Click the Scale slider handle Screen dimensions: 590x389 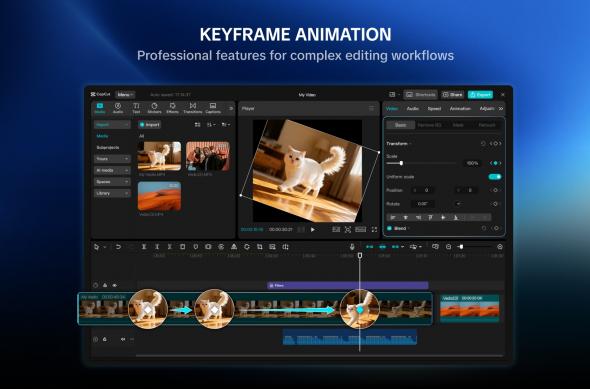click(x=401, y=163)
